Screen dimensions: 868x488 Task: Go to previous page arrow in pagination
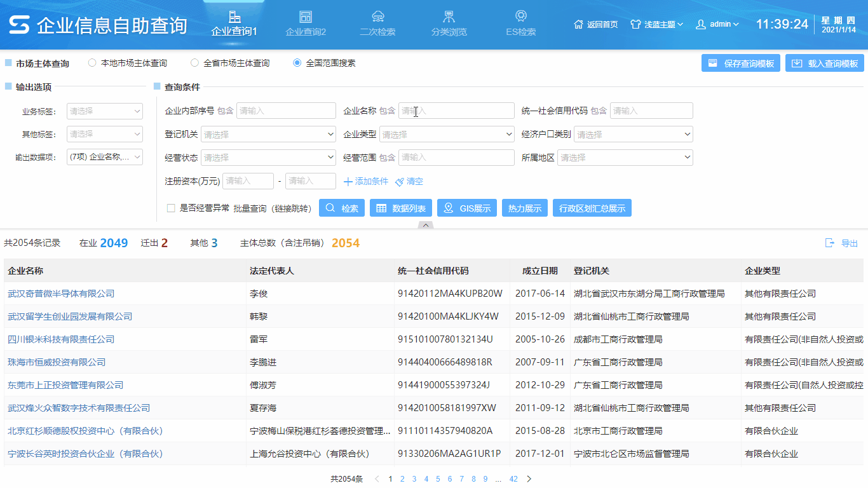coord(377,479)
